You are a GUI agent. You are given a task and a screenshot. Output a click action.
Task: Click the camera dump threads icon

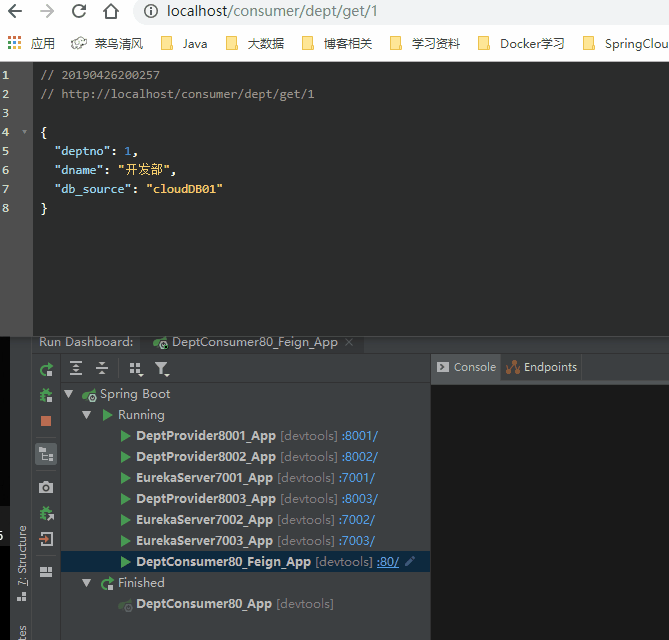click(x=46, y=487)
